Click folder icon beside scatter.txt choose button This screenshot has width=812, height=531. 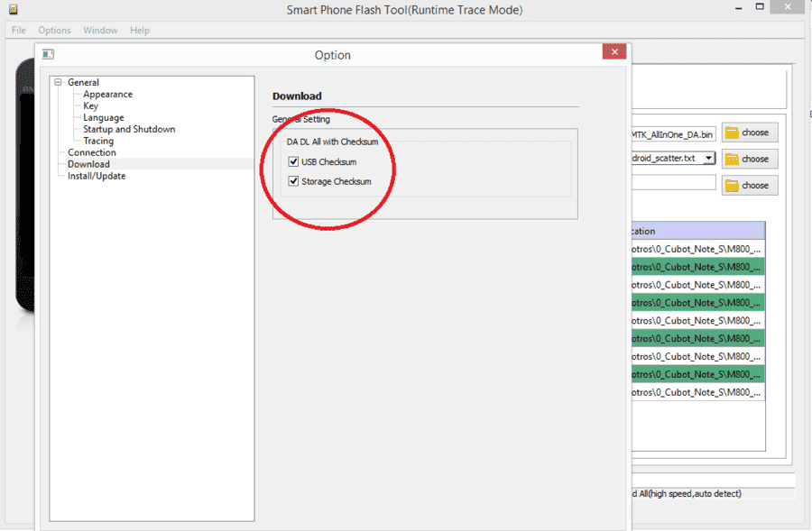tap(732, 160)
